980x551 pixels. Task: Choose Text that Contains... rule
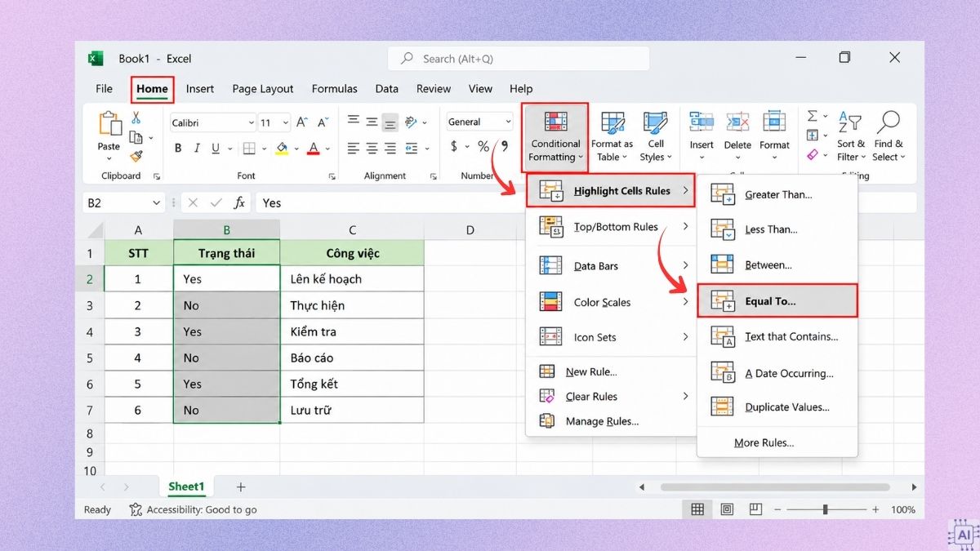tap(777, 336)
